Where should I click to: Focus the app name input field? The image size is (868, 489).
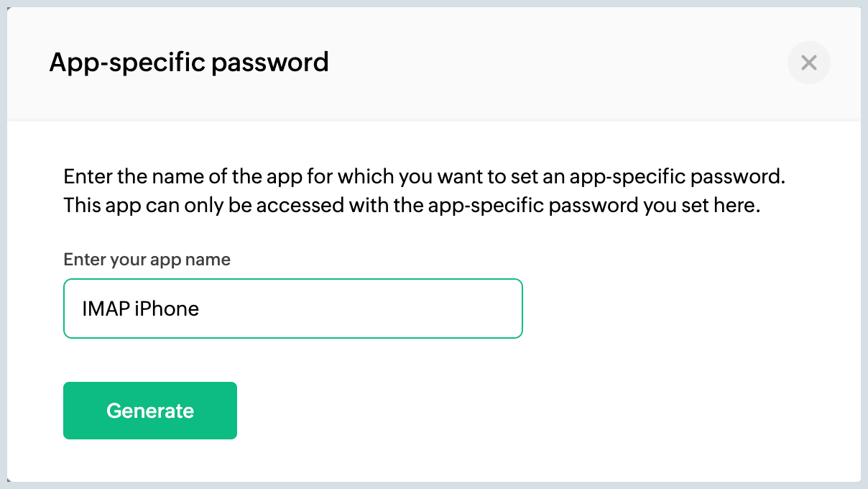pyautogui.click(x=292, y=309)
